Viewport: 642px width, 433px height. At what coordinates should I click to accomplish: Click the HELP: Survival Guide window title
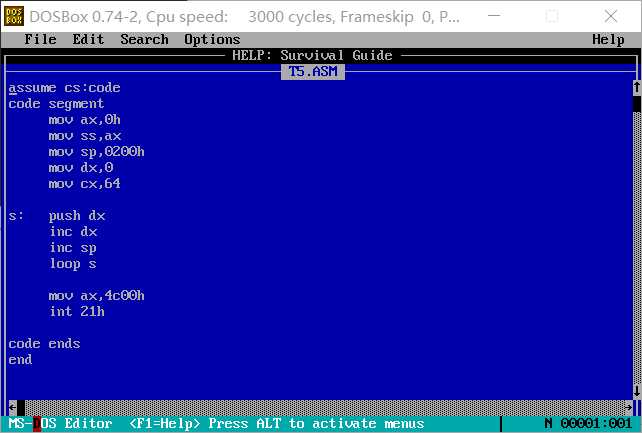312,55
